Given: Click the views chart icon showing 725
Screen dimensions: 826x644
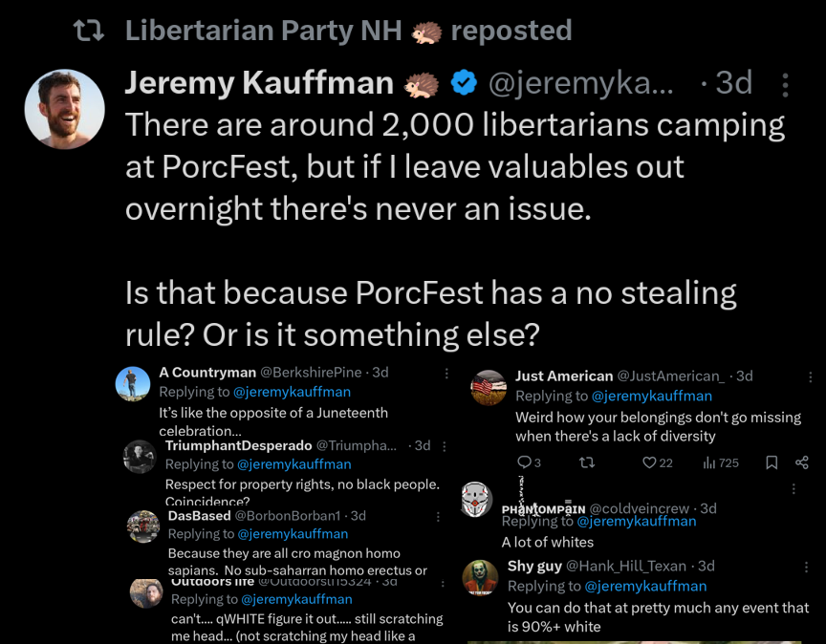Looking at the screenshot, I should [709, 462].
